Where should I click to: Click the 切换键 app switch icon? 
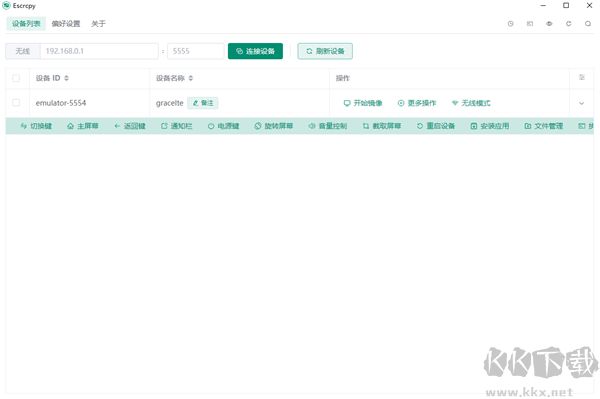(24, 126)
